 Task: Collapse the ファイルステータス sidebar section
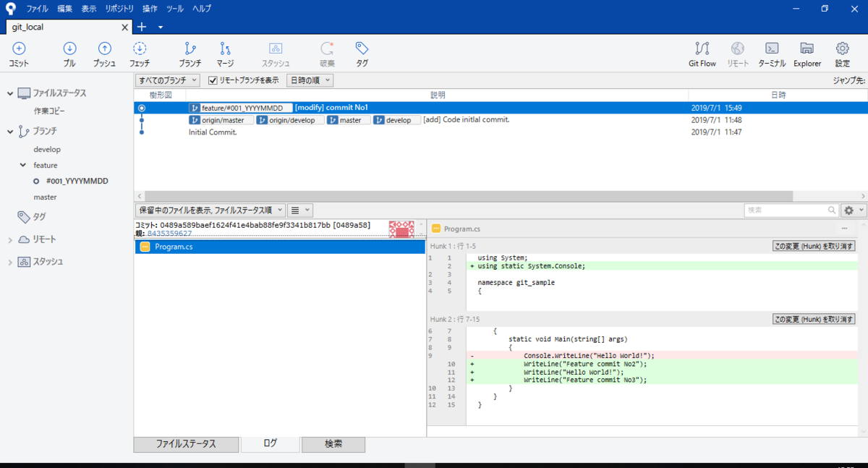coord(10,93)
